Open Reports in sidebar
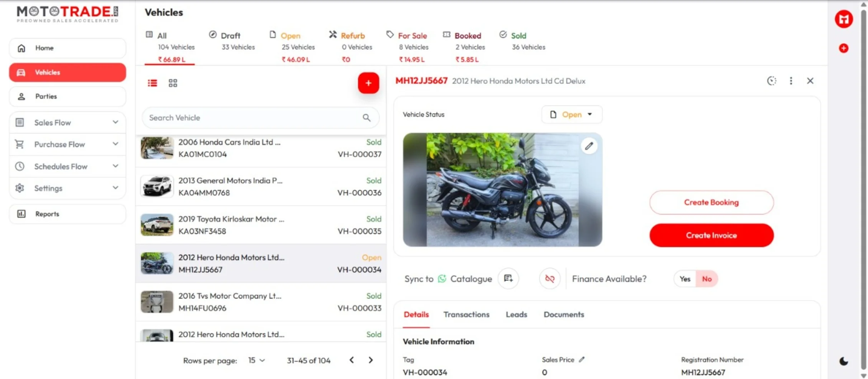Screen dimensions: 868x379 tap(68, 214)
